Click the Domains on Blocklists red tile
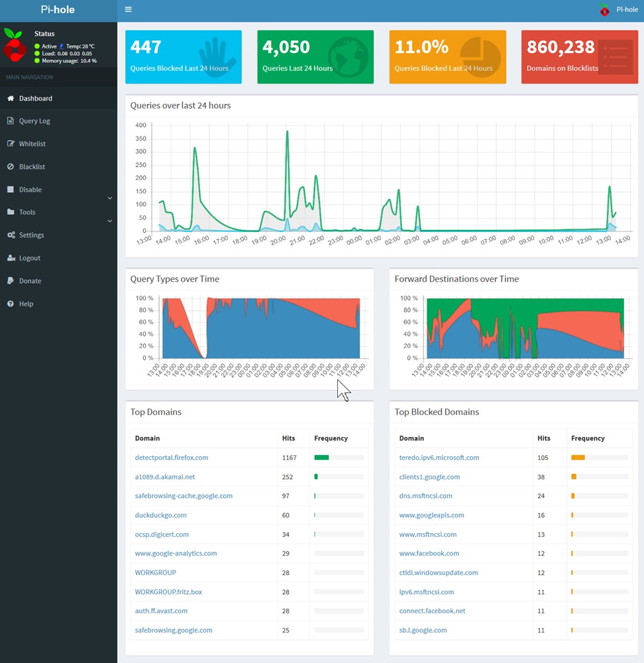This screenshot has height=663, width=644. click(x=579, y=57)
